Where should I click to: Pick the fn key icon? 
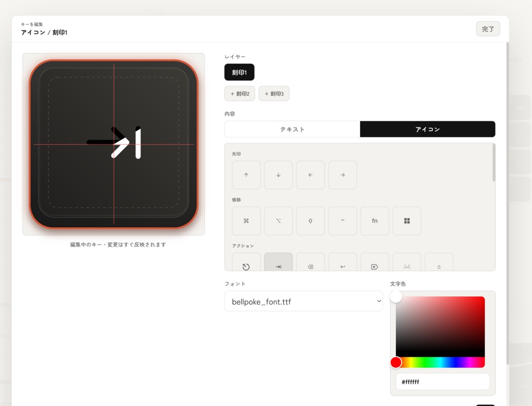click(x=375, y=220)
